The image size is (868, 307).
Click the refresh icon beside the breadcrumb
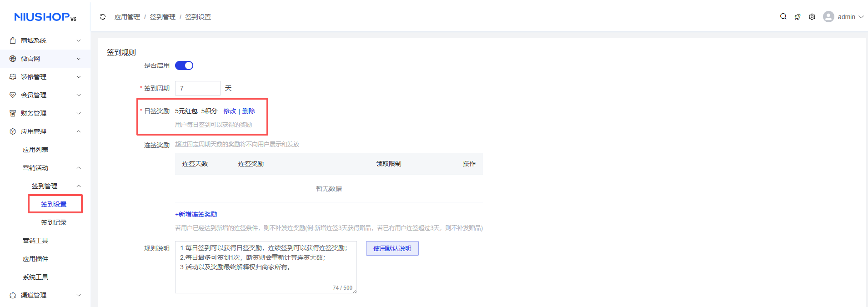click(x=103, y=17)
